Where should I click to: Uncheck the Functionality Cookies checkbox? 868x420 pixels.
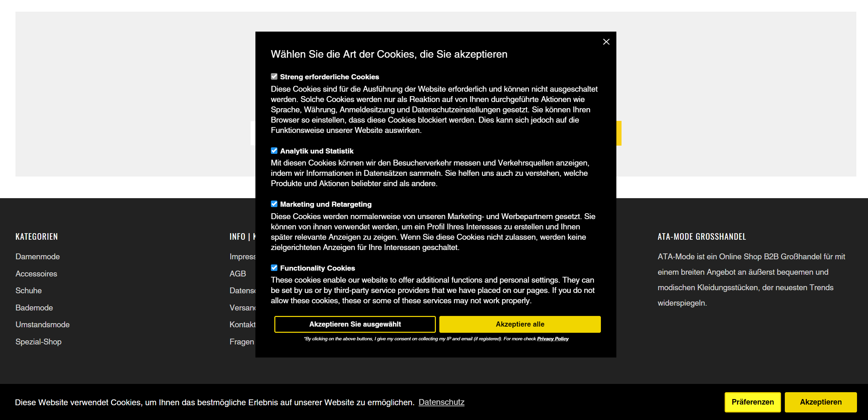[x=274, y=268]
